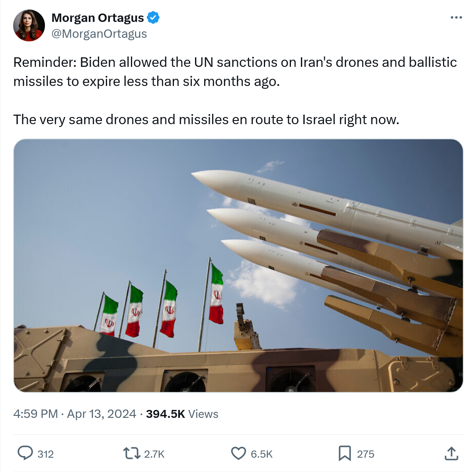Viewport: 476px width, 472px height.
Task: View the 394.5K Views analytics
Action: pos(182,414)
